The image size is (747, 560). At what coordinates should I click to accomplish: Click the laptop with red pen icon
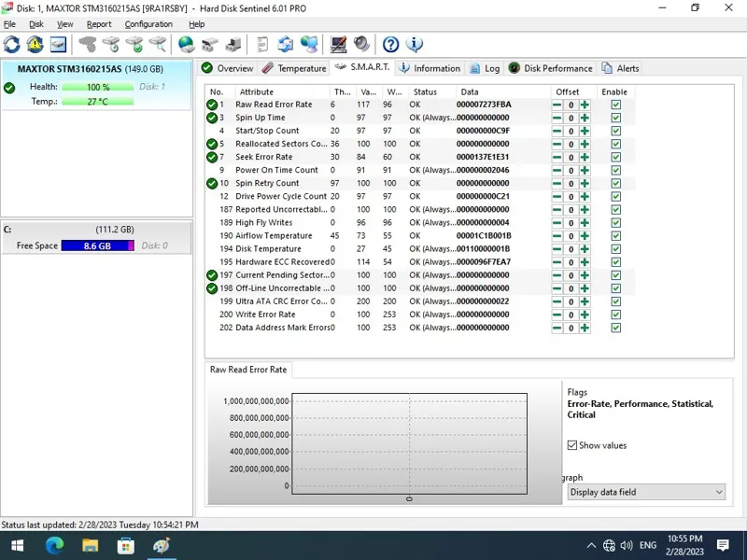(338, 44)
